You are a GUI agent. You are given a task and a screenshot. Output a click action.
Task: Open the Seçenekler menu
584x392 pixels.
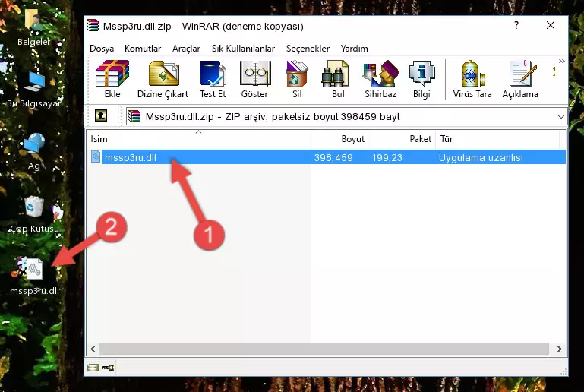(308, 49)
